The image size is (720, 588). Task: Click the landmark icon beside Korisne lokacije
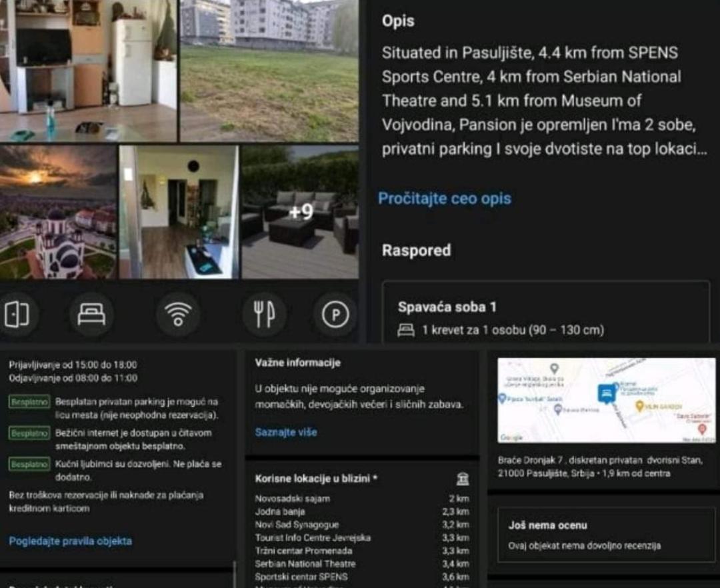(463, 479)
